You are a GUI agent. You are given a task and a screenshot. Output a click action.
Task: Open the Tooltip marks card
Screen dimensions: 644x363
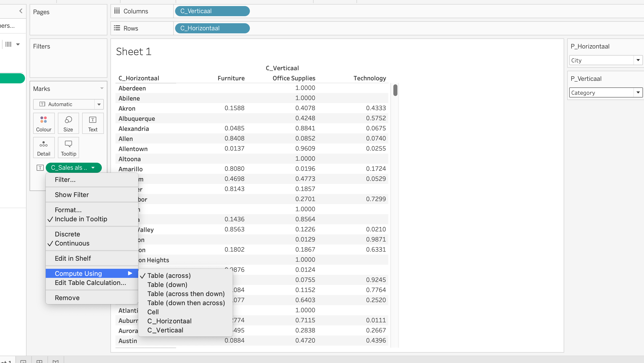coord(68,148)
